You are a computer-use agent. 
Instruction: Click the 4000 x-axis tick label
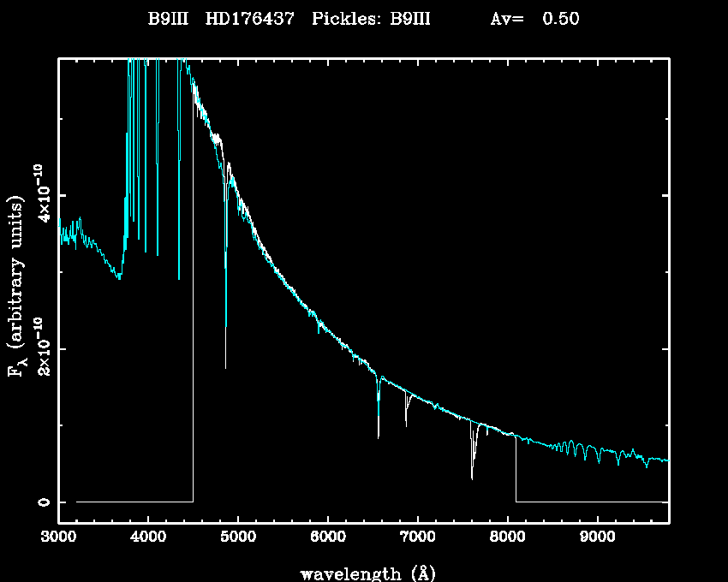click(x=148, y=537)
